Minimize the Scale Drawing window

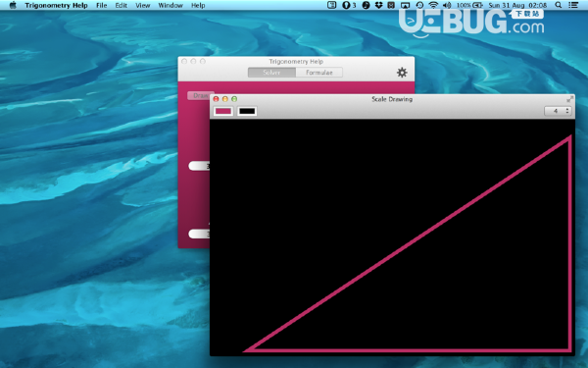click(x=225, y=99)
